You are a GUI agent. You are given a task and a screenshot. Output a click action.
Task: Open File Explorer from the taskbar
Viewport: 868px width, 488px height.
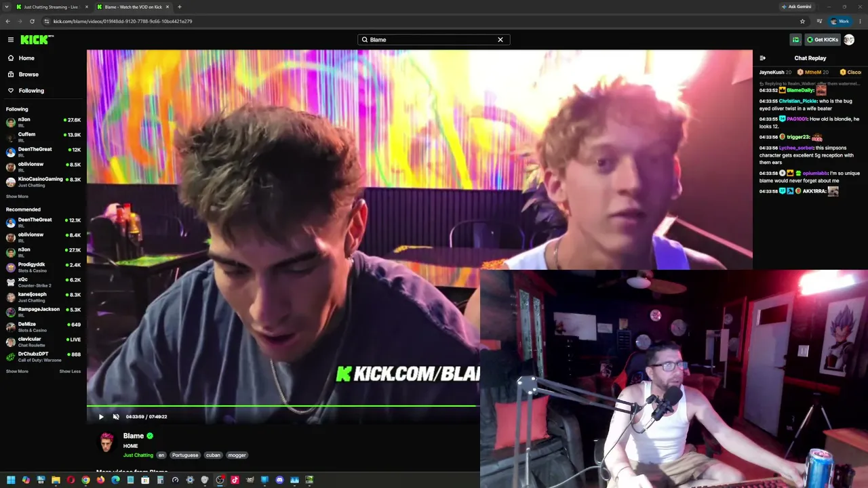[x=56, y=480]
